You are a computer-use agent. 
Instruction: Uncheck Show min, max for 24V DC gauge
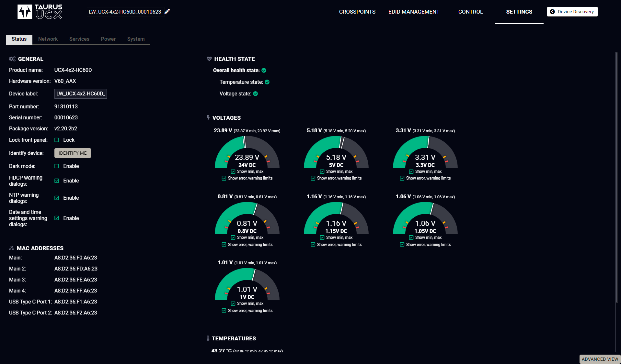click(233, 172)
